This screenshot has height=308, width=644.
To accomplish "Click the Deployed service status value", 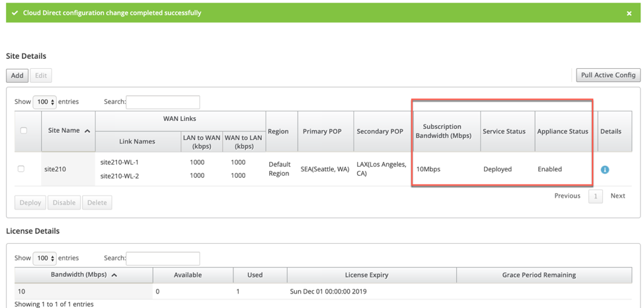I will click(x=497, y=169).
